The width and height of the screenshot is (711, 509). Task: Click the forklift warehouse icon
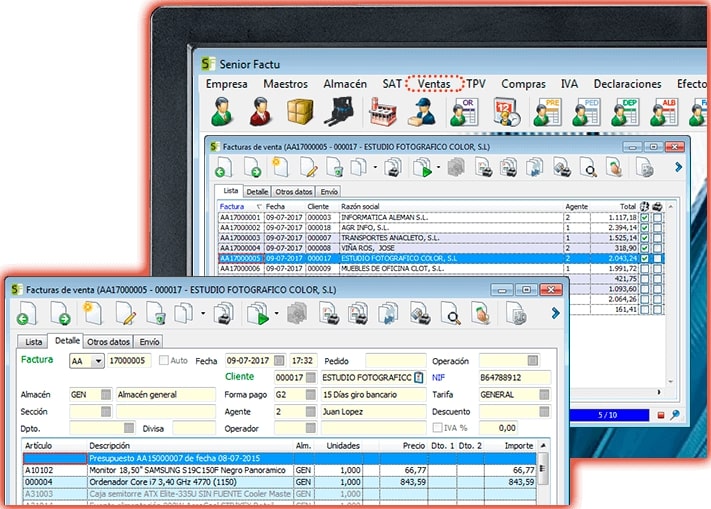pyautogui.click(x=339, y=111)
